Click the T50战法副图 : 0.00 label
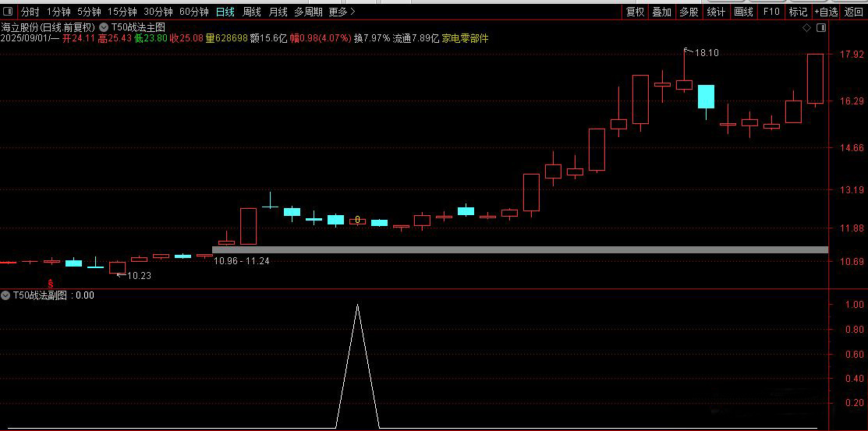This screenshot has height=431, width=868. point(54,295)
